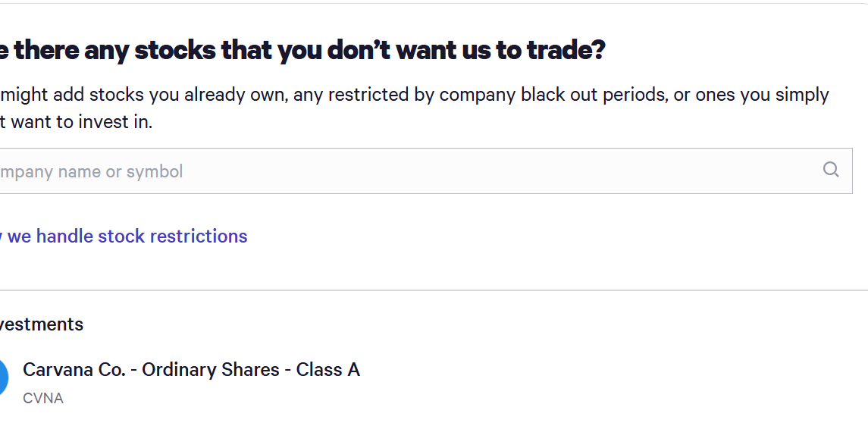This screenshot has width=868, height=426.
Task: Click the CVNA ticker symbol
Action: (x=43, y=398)
